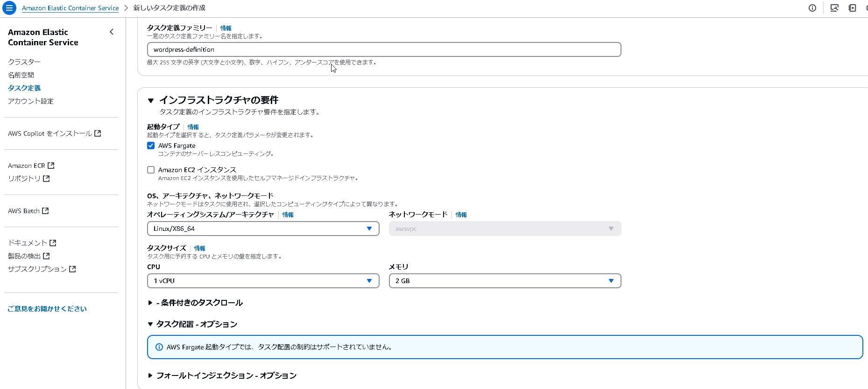Click 情報 link next to タスク定義ファミリー
Viewport: 868px width, 389px height.
226,28
